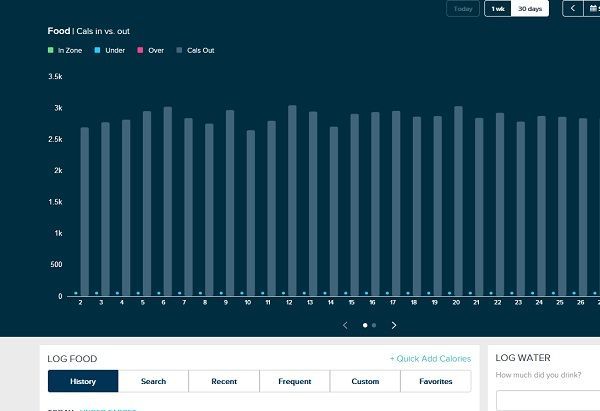Open the History tab in Log Food
Image resolution: width=600 pixels, height=411 pixels.
point(83,381)
